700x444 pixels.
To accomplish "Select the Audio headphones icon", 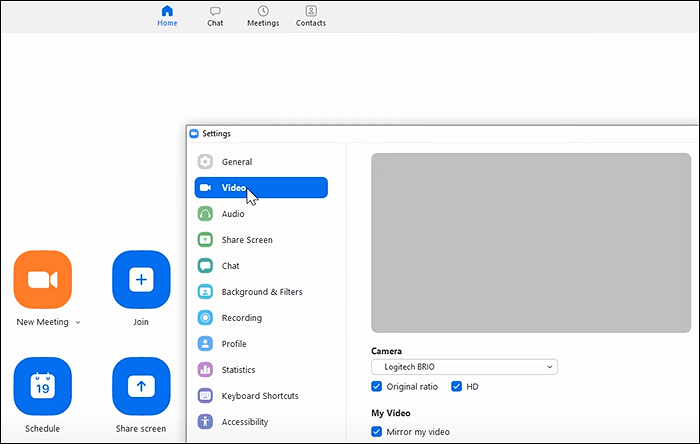I will tap(205, 214).
